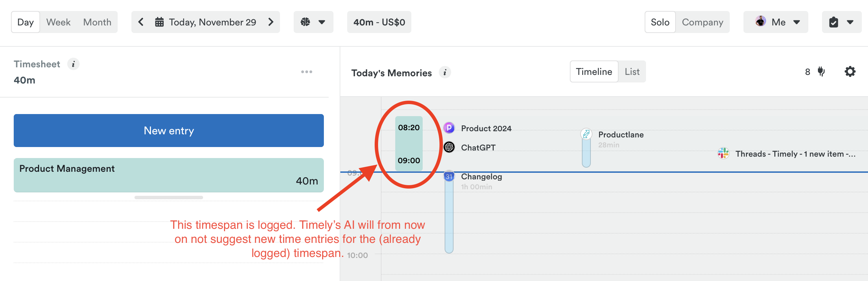The image size is (868, 281).
Task: Select the ChatGPT memory icon
Action: coord(449,147)
